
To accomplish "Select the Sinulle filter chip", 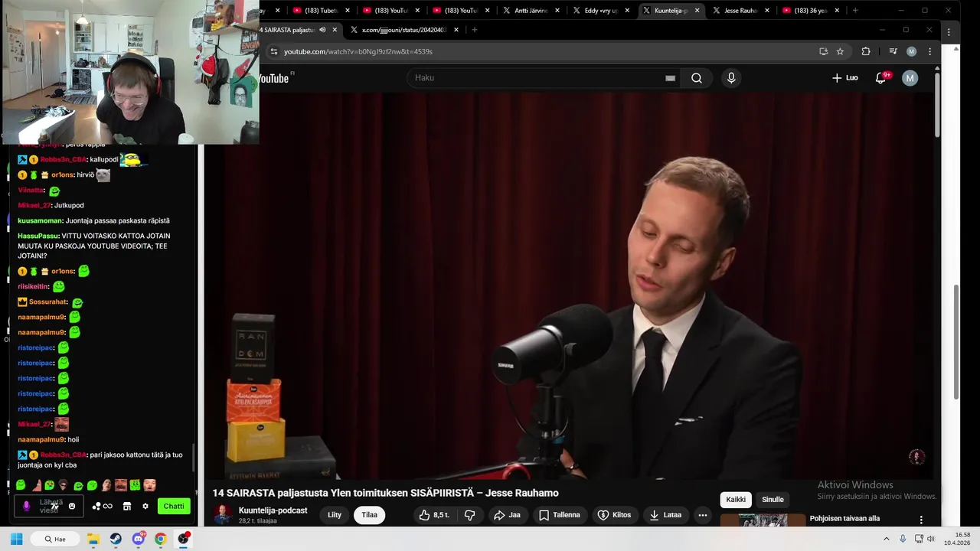I will 773,500.
